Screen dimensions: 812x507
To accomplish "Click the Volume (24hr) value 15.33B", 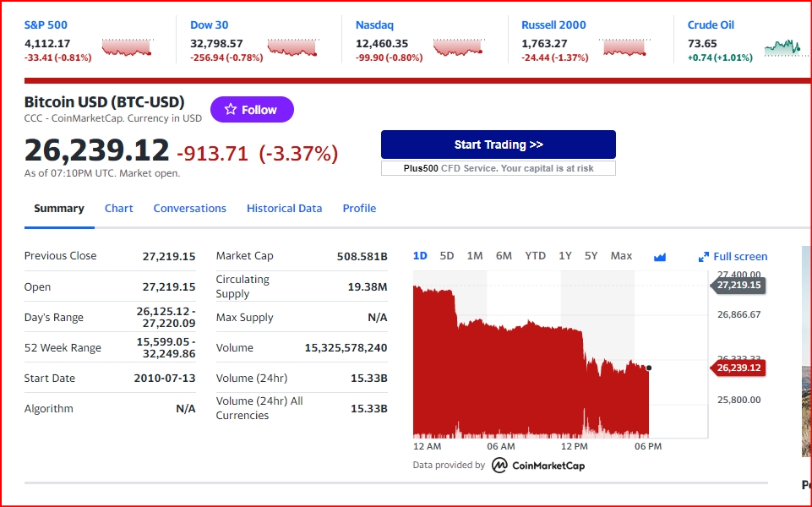I will point(368,378).
